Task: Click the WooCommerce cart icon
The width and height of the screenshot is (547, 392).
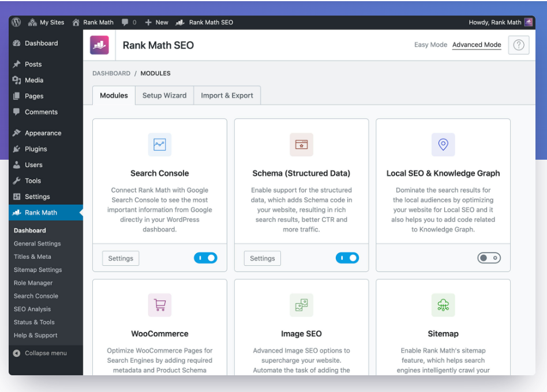Action: 160,305
